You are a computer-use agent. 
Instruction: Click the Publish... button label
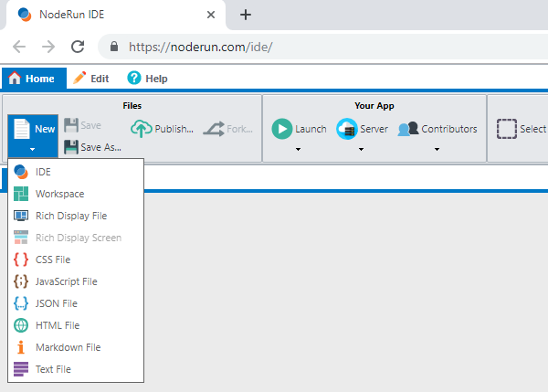pos(174,129)
